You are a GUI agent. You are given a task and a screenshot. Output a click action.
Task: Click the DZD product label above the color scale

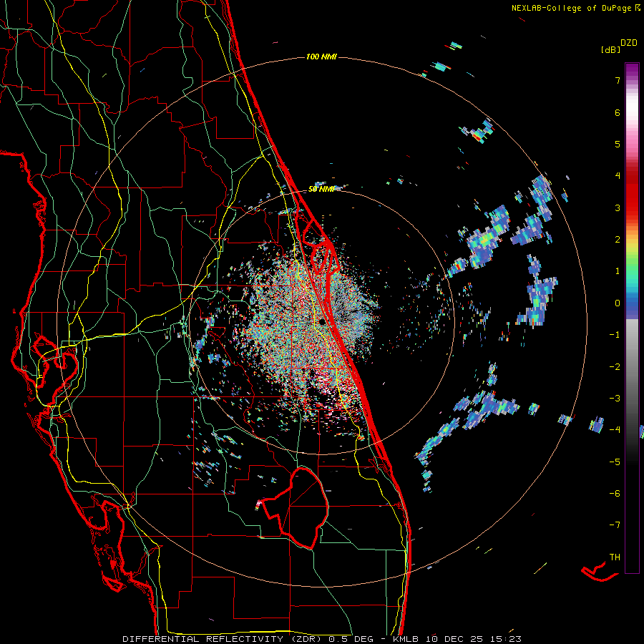(629, 43)
